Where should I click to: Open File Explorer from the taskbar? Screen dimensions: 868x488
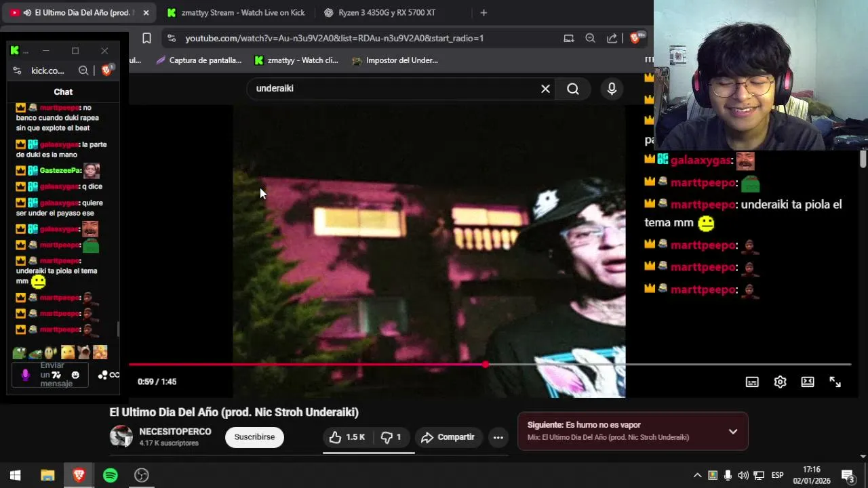[x=47, y=475]
